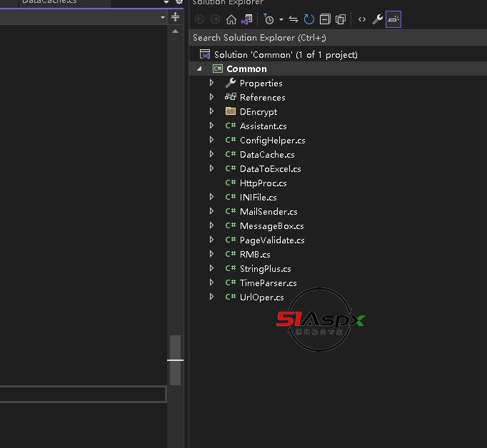Viewport: 487px width, 448px height.
Task: Select HttpProc.cs in the file tree
Action: click(263, 183)
